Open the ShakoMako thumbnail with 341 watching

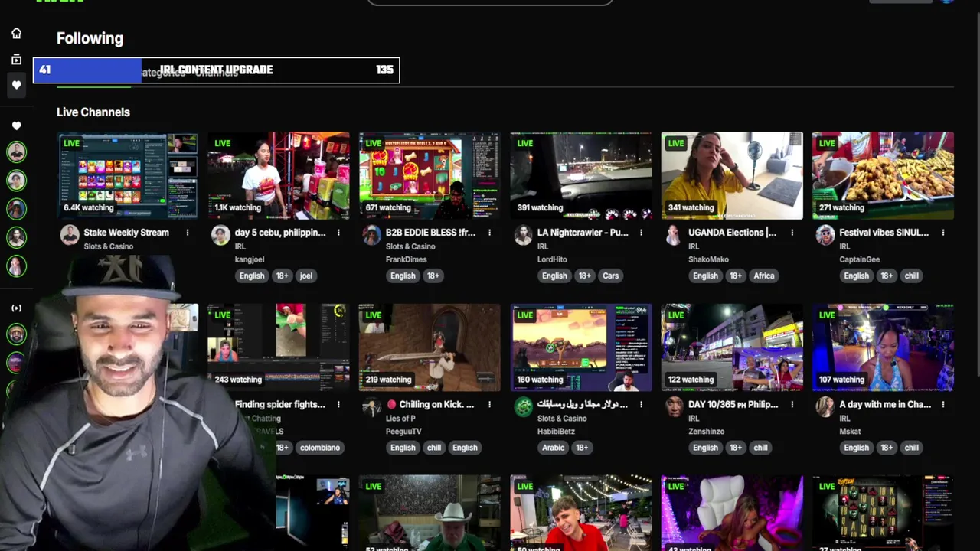[x=732, y=175]
